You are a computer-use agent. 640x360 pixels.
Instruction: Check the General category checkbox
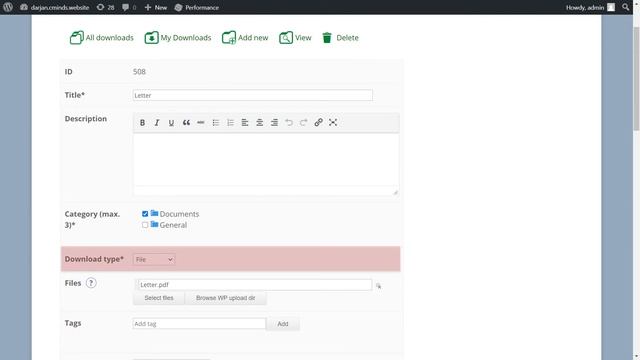145,225
